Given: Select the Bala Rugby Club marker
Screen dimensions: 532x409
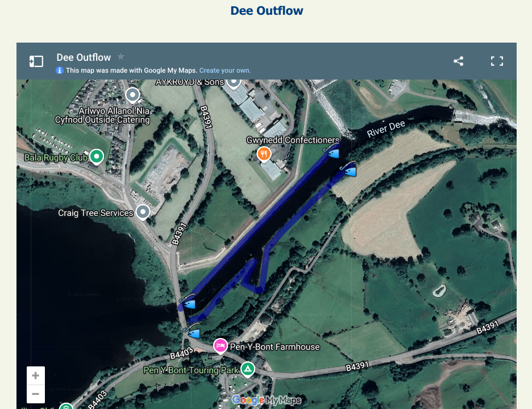Looking at the screenshot, I should pyautogui.click(x=97, y=157).
